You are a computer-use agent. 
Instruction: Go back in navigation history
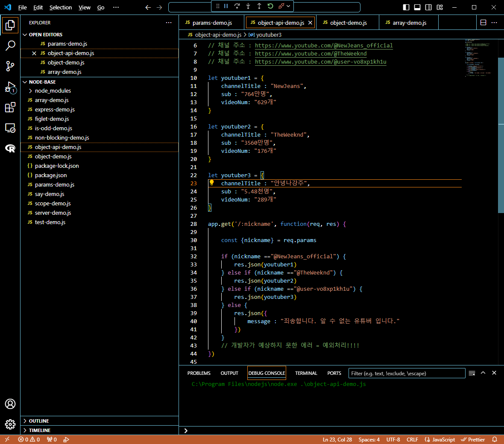click(148, 7)
